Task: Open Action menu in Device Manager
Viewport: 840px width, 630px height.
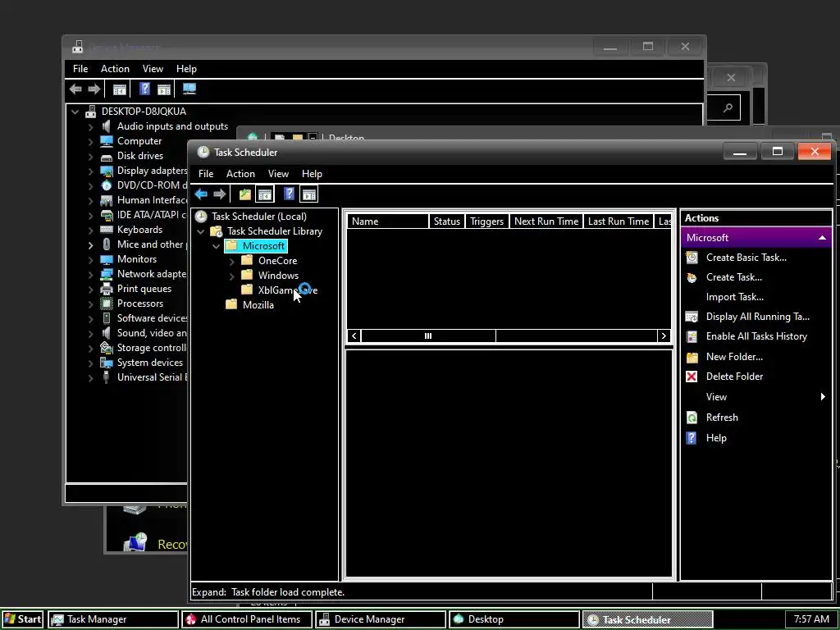Action: (x=115, y=69)
